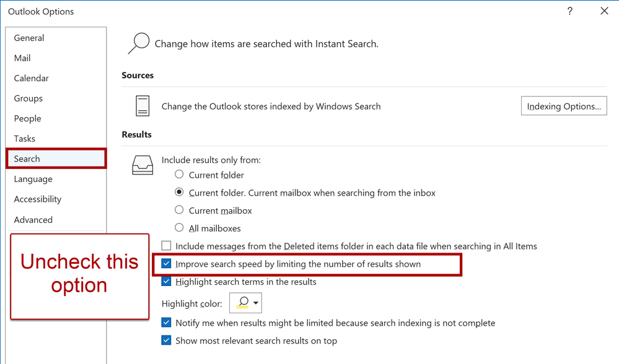Click the inbox icon beside 'Include results only from'
619x364 pixels.
click(143, 165)
